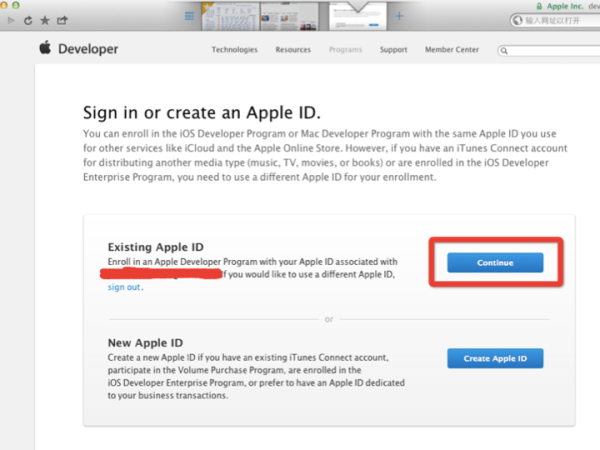The image size is (600, 450).
Task: Switch to the first tab thumbnail
Action: tap(230, 16)
